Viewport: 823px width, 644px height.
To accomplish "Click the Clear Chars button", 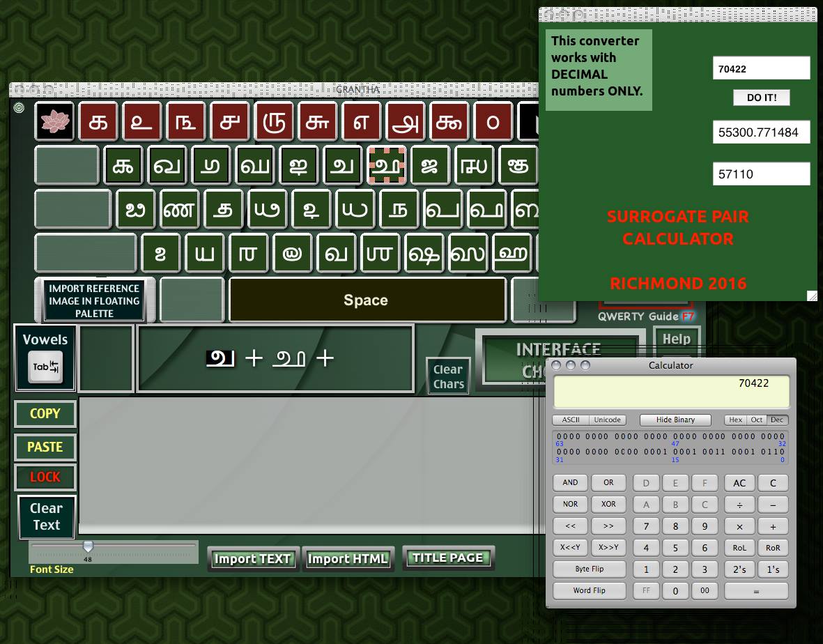I will [x=448, y=377].
